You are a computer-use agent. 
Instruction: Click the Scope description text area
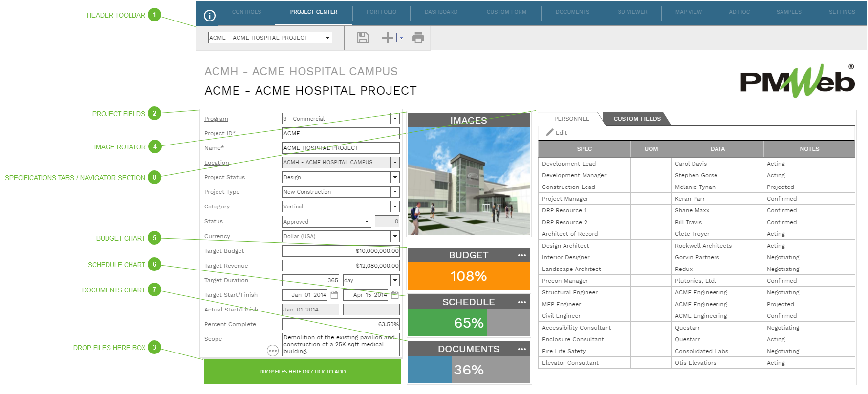(341, 344)
